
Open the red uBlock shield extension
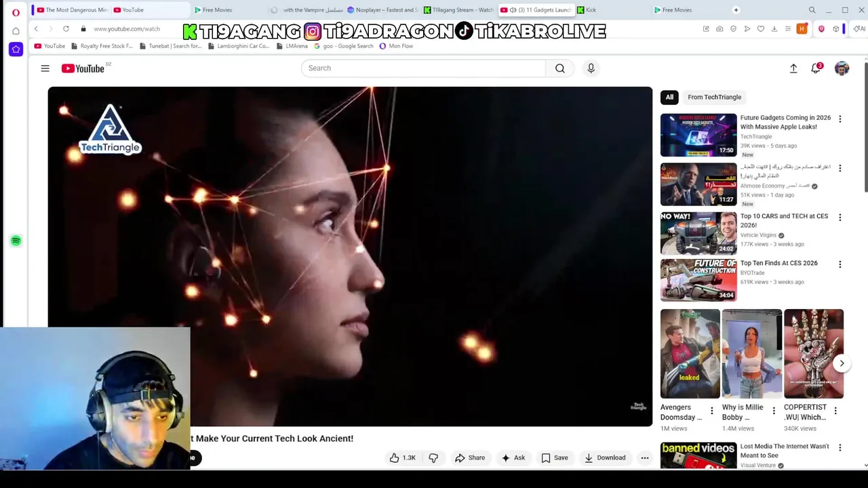click(x=821, y=28)
